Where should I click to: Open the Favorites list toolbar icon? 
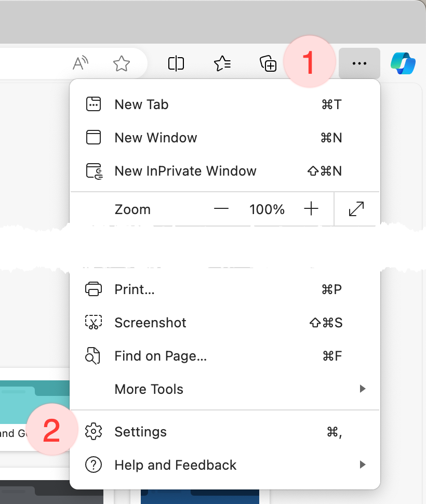pyautogui.click(x=222, y=64)
